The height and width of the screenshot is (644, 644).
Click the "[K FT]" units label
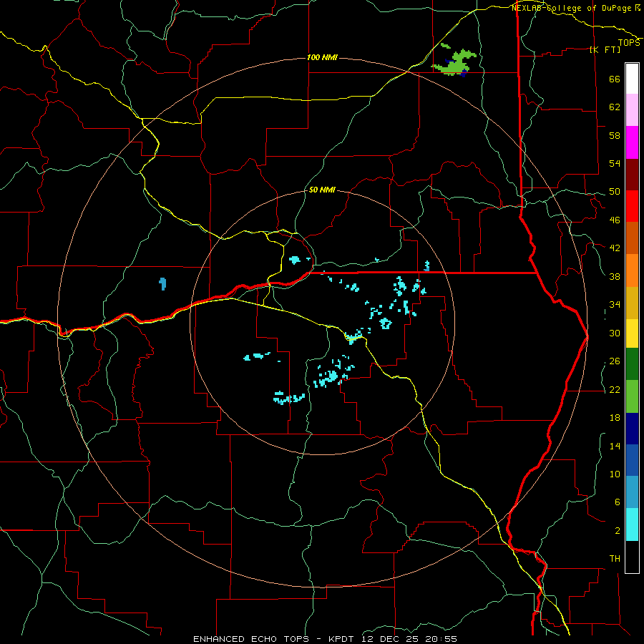click(x=605, y=49)
